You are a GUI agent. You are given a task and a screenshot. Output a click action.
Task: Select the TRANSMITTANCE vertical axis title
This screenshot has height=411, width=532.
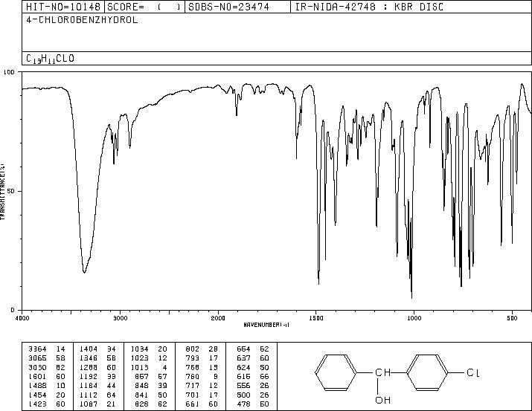tap(2, 192)
